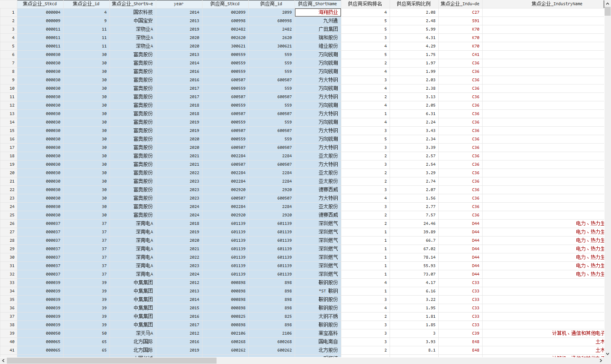Click the 海翔药业 cell in row 1

[x=318, y=12]
